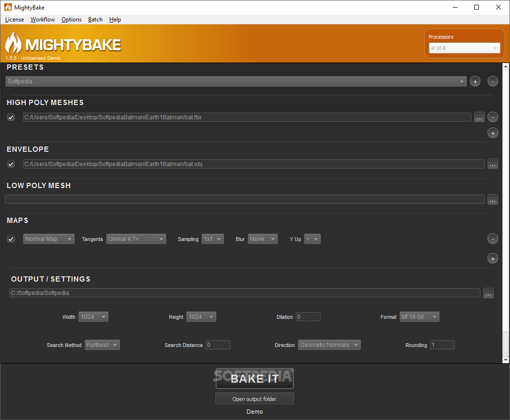Click the high poly mesh path field
The image size is (510, 420).
click(x=247, y=117)
